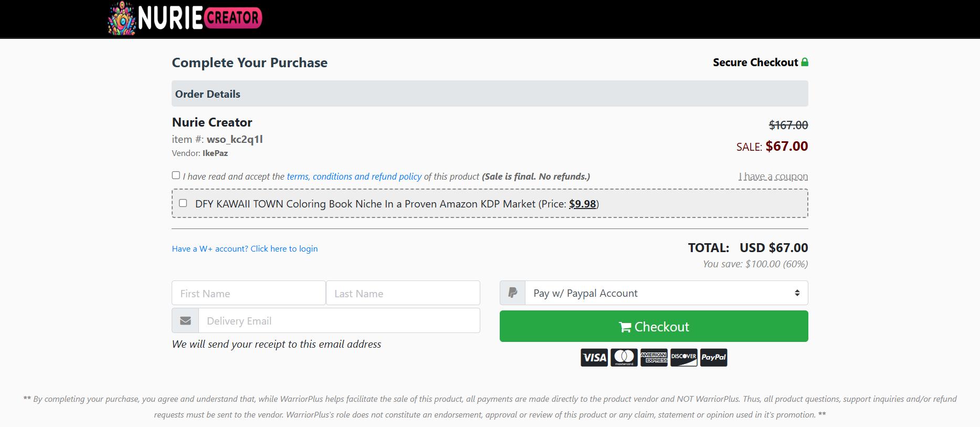Image resolution: width=980 pixels, height=427 pixels.
Task: Open the Pay w/ Paypal Account dropdown
Action: pyautogui.click(x=667, y=293)
